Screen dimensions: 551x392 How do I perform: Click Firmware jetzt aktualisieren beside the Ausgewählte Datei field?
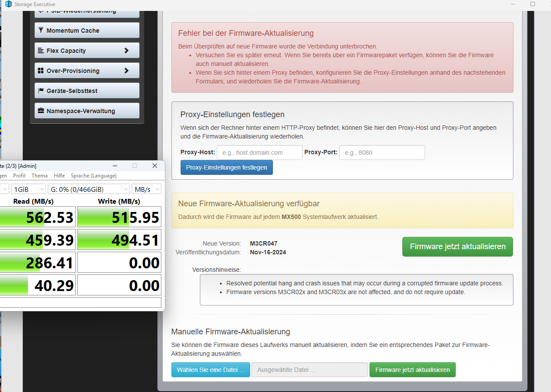pos(412,370)
